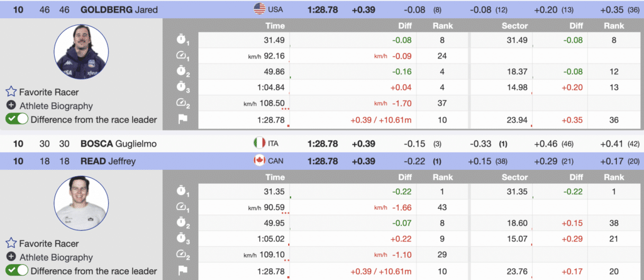Click the Sector column header in Goldberg's table
This screenshot has height=280, width=644.
pyautogui.click(x=514, y=26)
